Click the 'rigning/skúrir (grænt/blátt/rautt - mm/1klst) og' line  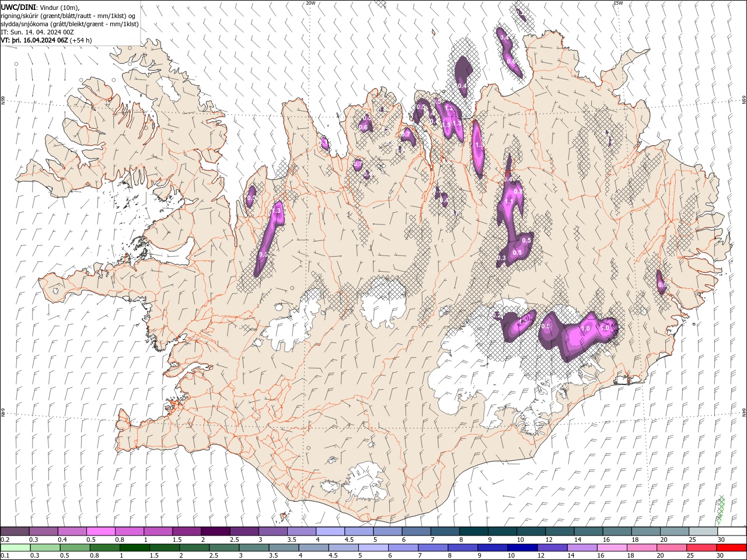click(x=69, y=16)
